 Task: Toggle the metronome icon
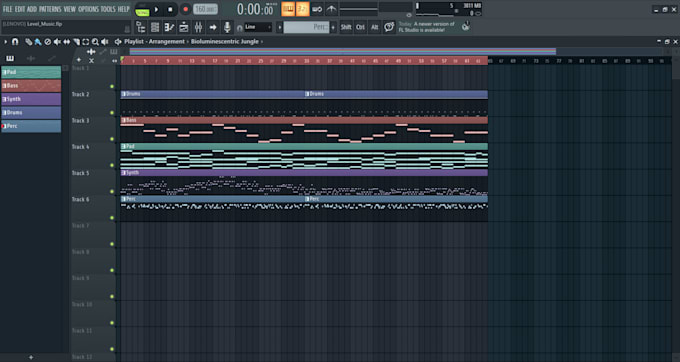click(331, 9)
